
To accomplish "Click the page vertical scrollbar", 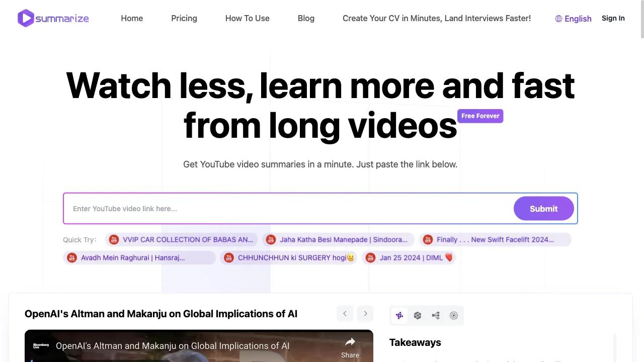I will click(x=641, y=20).
